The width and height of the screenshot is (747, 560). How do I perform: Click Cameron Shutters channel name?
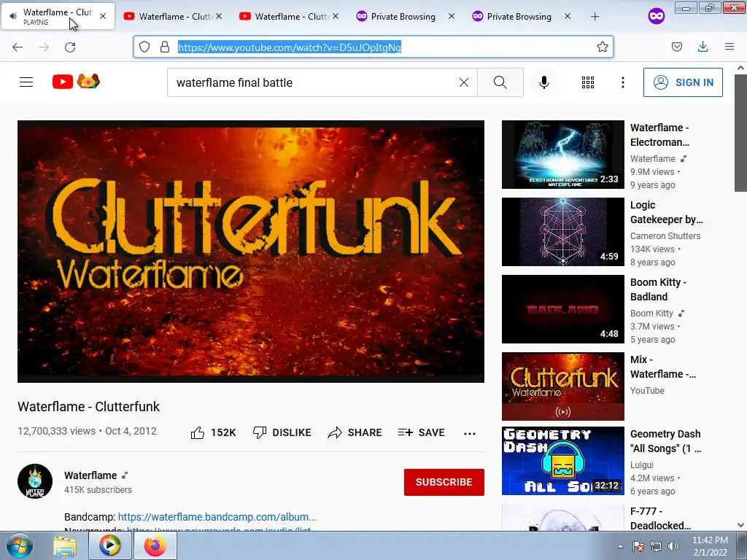[665, 236]
